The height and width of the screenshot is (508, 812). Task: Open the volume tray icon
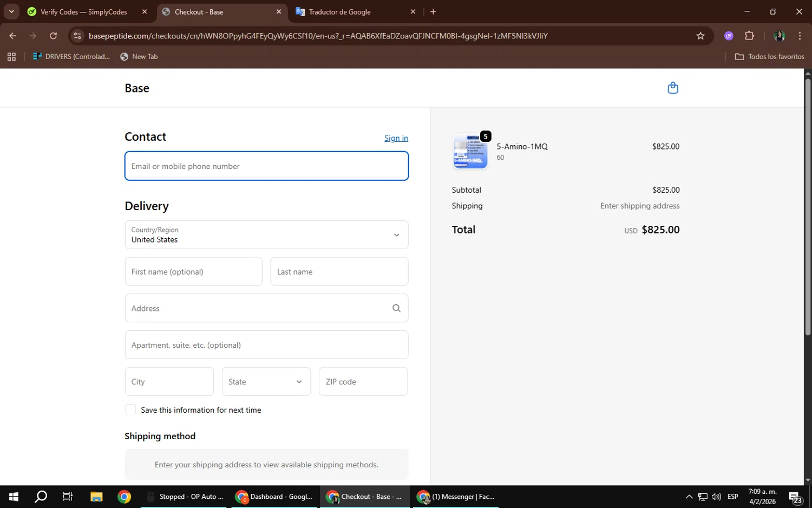click(x=716, y=497)
